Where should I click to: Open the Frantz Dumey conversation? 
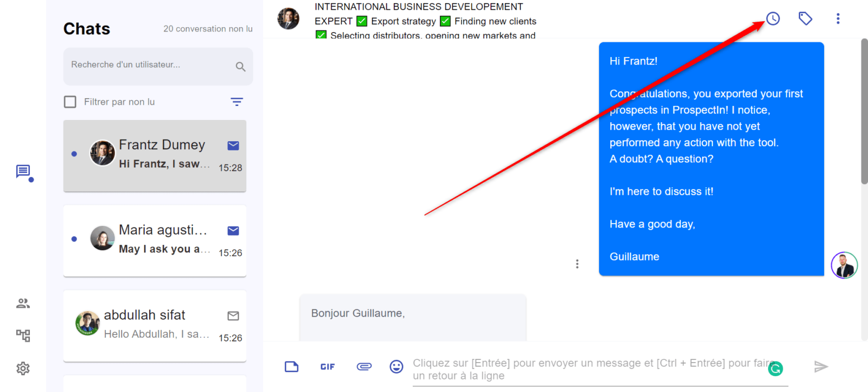click(155, 156)
